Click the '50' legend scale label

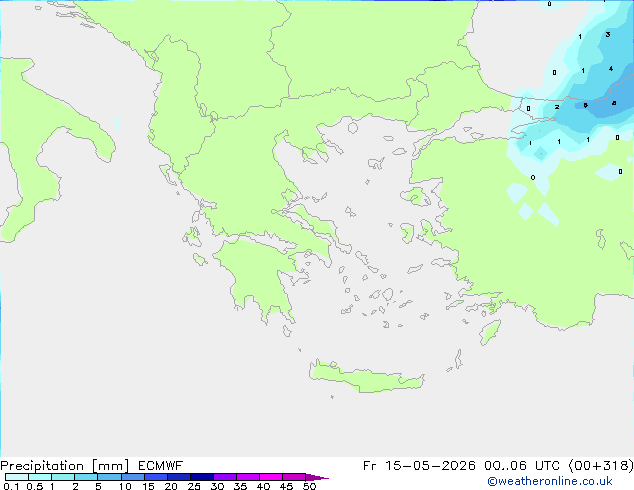309,486
